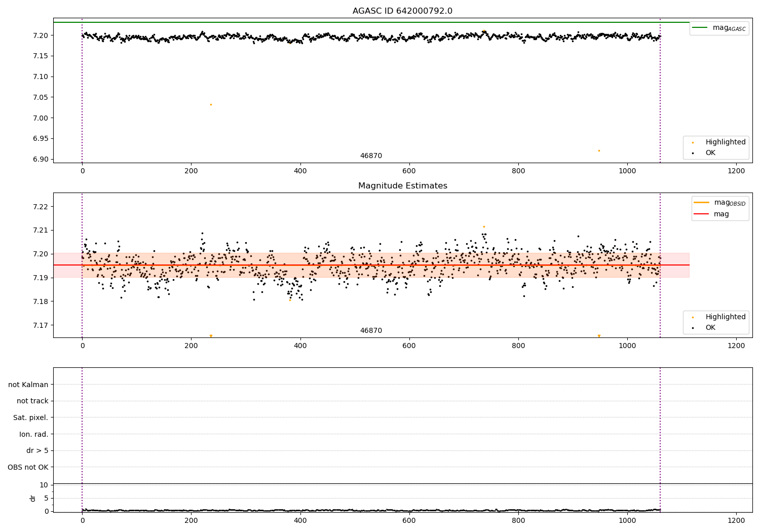This screenshot has height=532, width=760.
Task: Click the AGASC ID 642000792.0 plot title
Action: 402,11
